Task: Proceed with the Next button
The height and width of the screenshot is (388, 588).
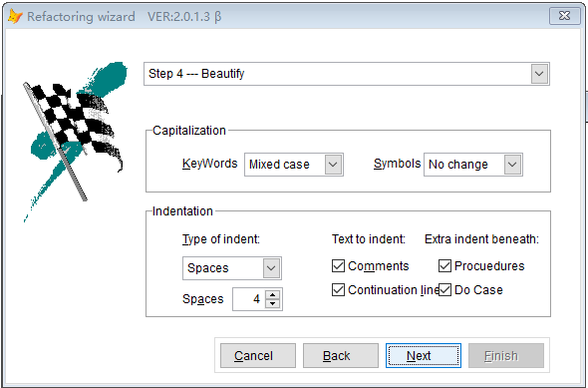Action: (424, 356)
